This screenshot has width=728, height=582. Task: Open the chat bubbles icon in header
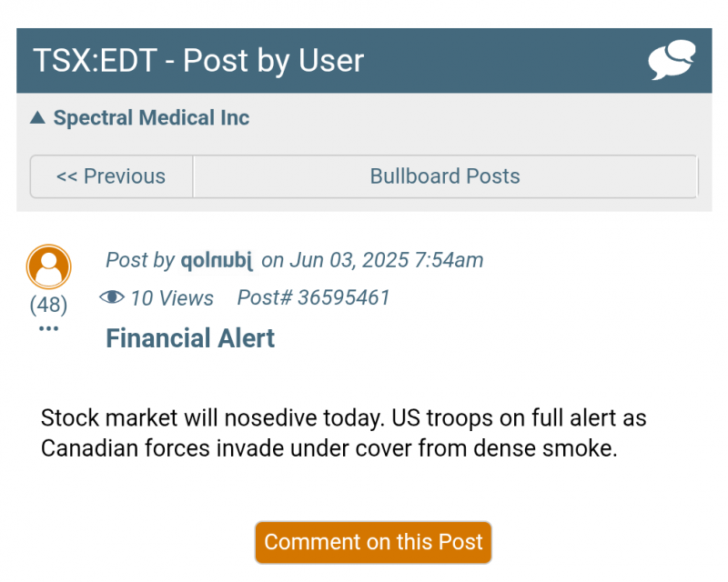(x=672, y=61)
